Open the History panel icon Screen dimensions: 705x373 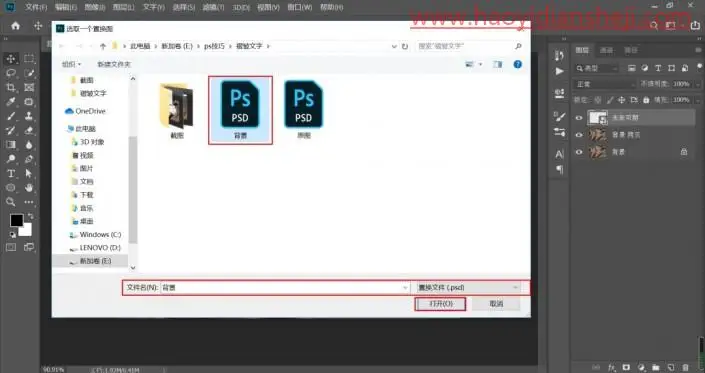point(559,55)
